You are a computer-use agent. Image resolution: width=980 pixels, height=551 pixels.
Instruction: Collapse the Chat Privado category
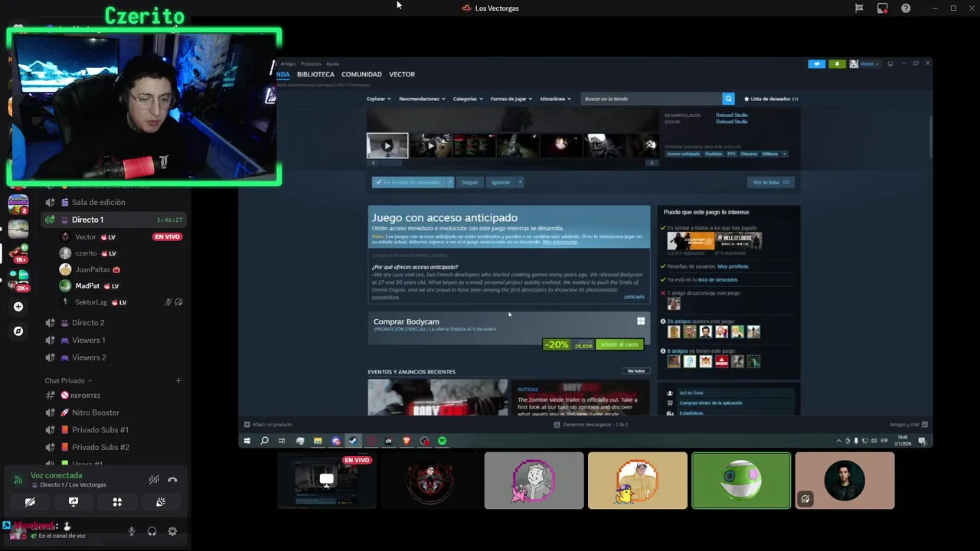(68, 380)
